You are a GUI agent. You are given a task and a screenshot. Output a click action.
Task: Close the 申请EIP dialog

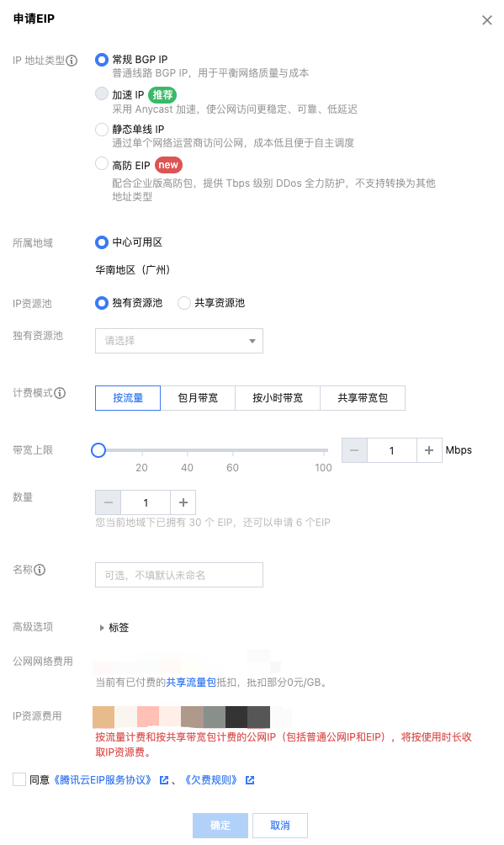point(486,20)
